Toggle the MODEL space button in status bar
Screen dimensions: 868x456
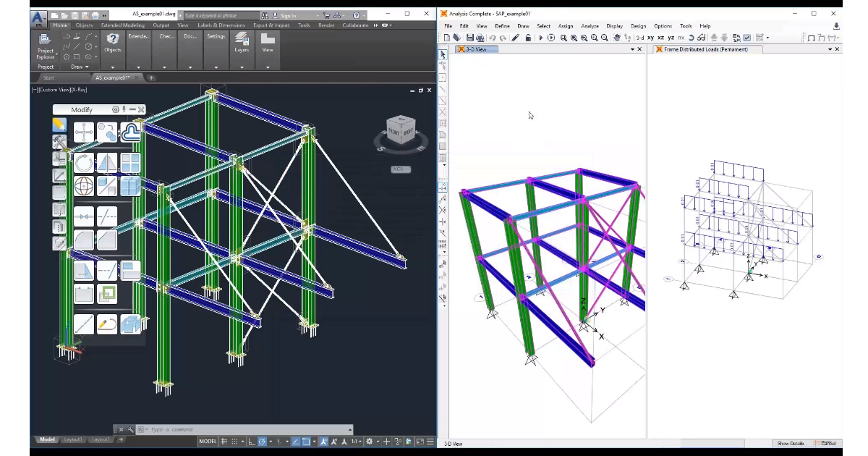coord(208,442)
